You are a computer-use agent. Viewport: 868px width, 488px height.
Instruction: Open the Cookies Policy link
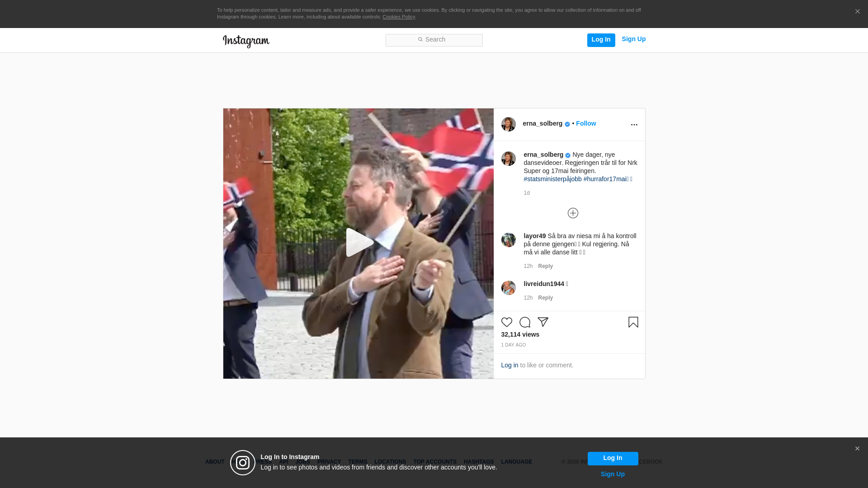398,17
